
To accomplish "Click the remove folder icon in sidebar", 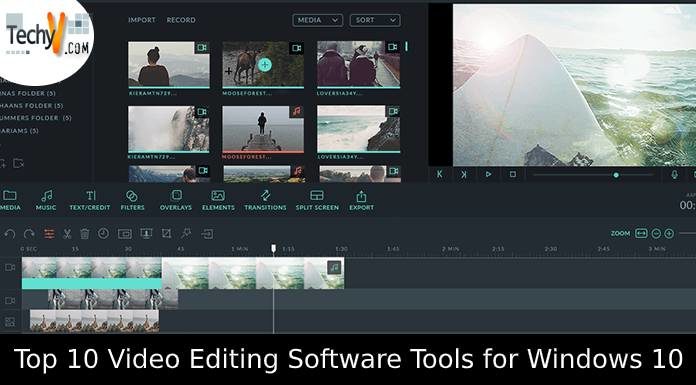I will 18,163.
